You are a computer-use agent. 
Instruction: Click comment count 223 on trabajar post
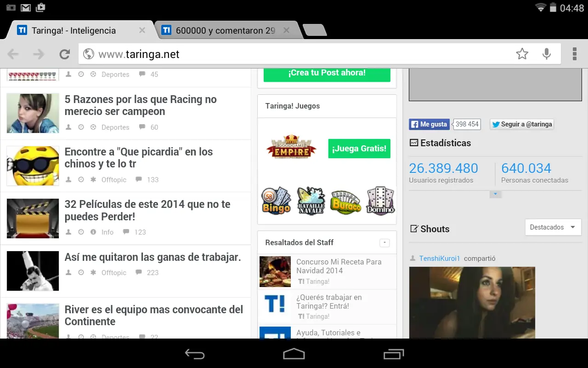tap(153, 273)
